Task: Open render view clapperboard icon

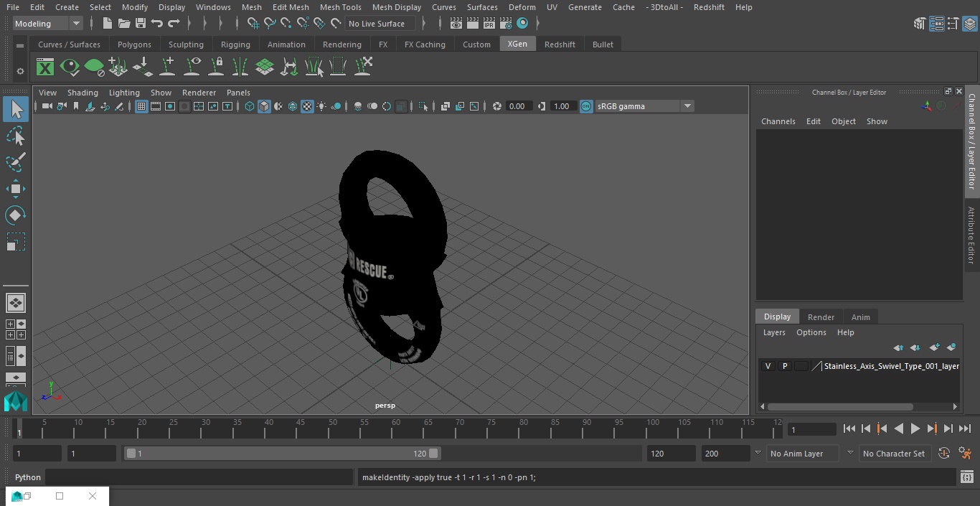Action: pos(456,24)
